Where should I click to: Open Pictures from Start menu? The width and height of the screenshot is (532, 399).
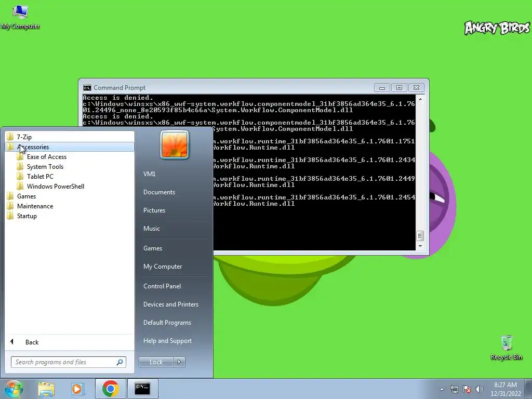175,210
